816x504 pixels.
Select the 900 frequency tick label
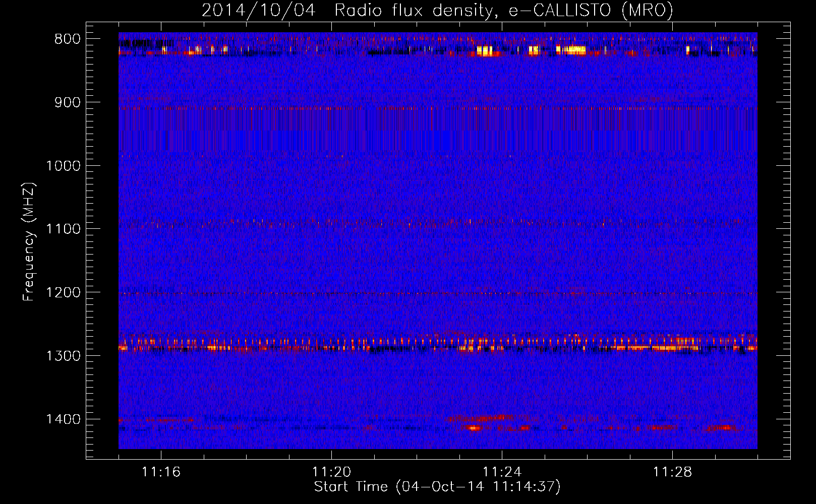tap(67, 102)
